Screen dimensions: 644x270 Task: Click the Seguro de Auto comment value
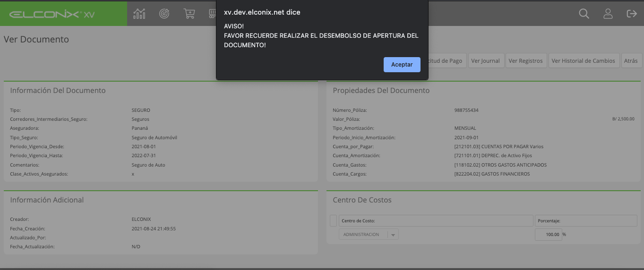148,165
